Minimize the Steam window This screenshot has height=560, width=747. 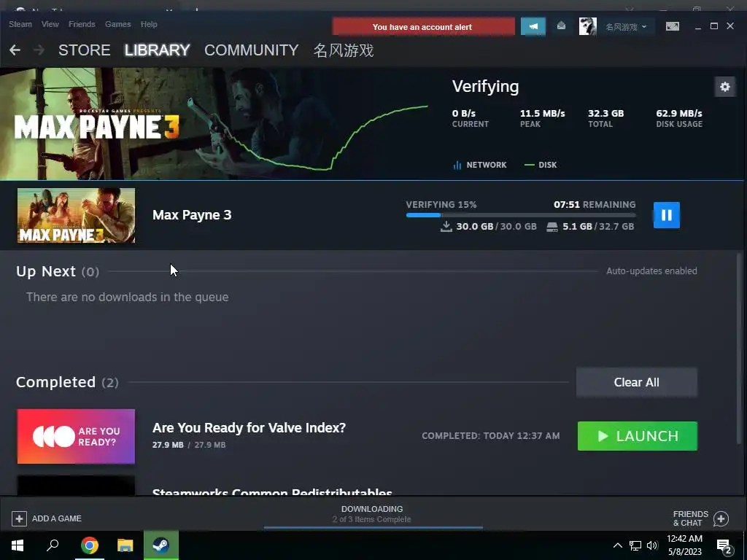698,27
